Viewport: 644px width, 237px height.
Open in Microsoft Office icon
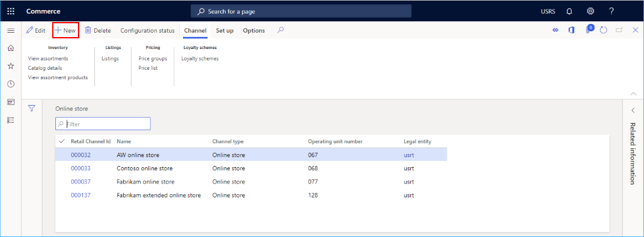tap(571, 30)
